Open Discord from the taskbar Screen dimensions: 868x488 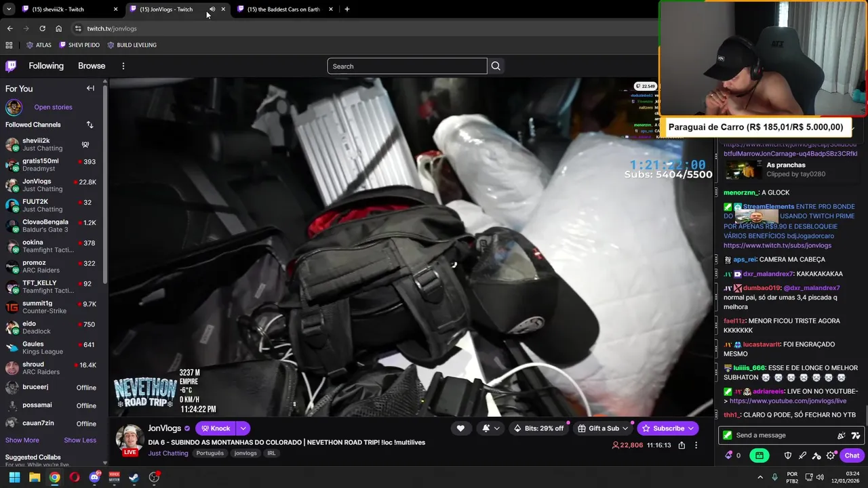click(x=94, y=477)
